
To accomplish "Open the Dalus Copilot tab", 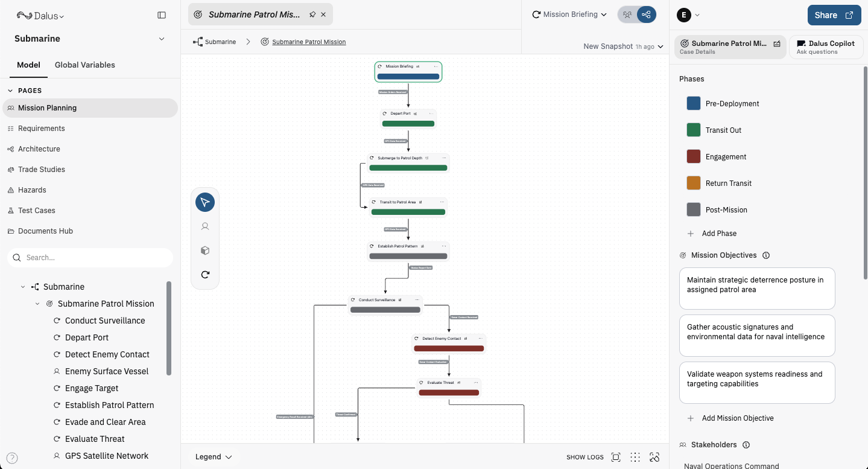I will click(x=826, y=46).
